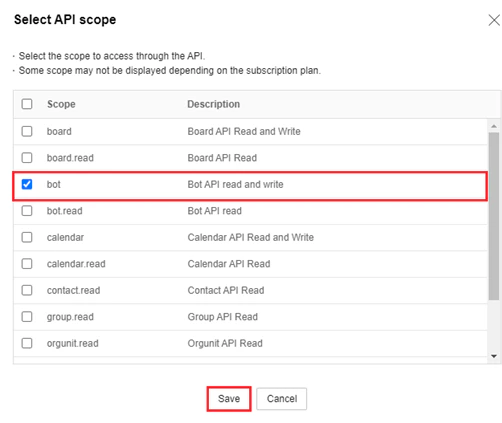Click "Board API Read and Write" description
The height and width of the screenshot is (423, 502).
click(244, 131)
